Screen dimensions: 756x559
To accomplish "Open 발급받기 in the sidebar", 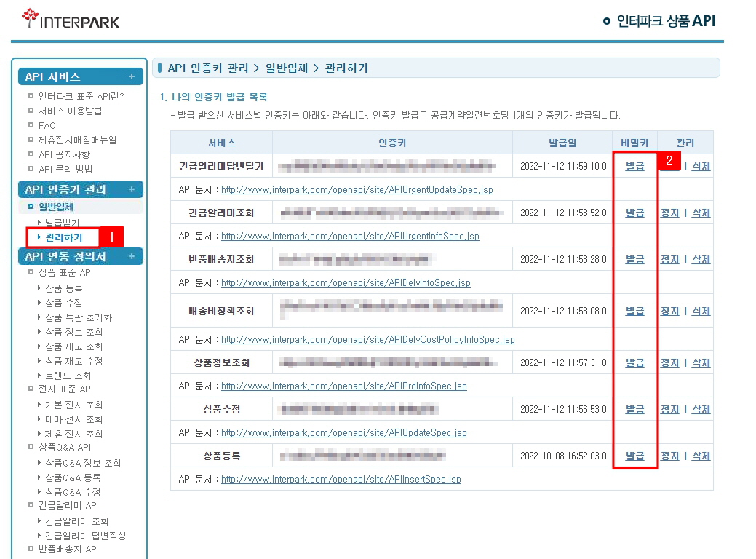I will [x=63, y=223].
